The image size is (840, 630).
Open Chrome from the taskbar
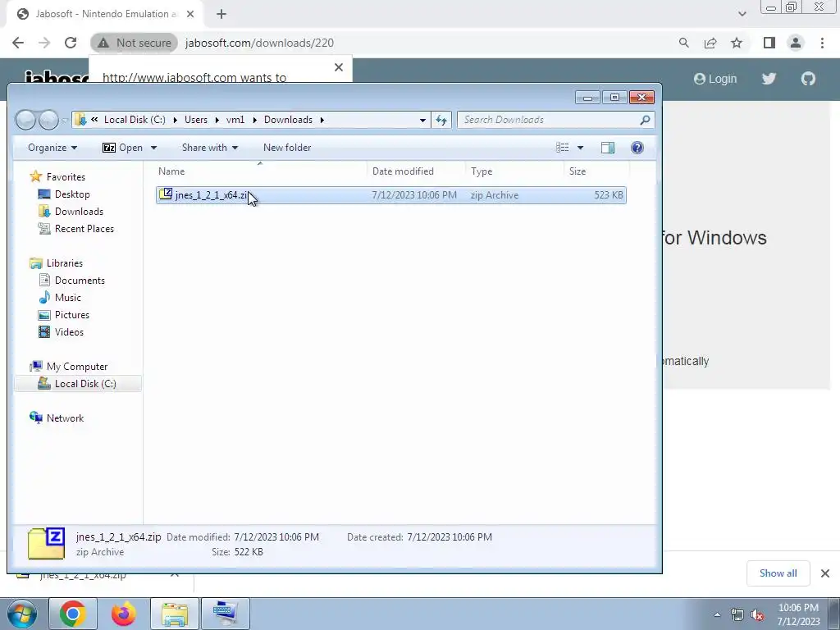click(x=73, y=614)
